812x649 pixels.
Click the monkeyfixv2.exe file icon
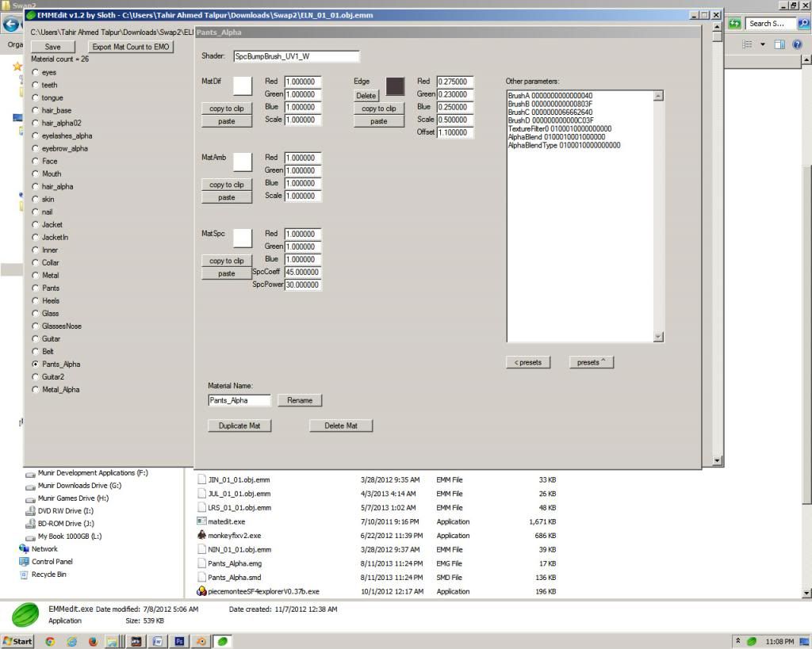201,535
